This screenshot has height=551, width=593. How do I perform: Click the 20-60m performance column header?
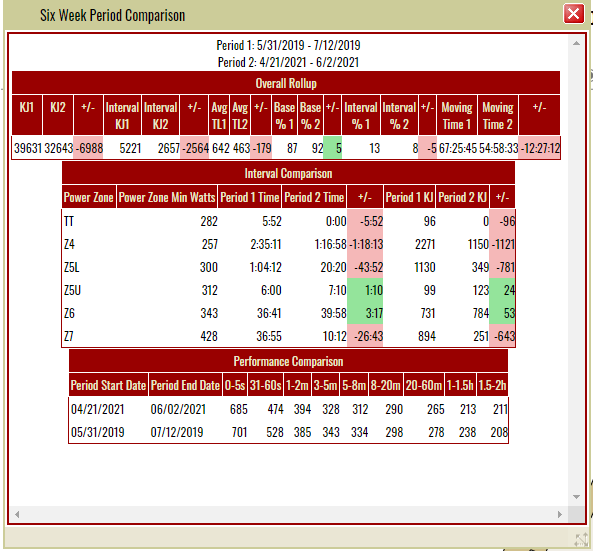(x=424, y=385)
